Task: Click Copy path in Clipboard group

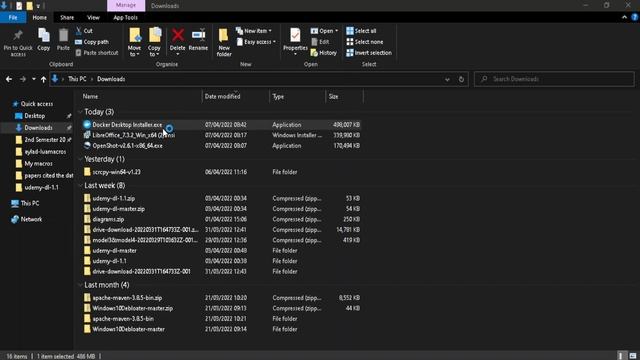Action: (92, 42)
